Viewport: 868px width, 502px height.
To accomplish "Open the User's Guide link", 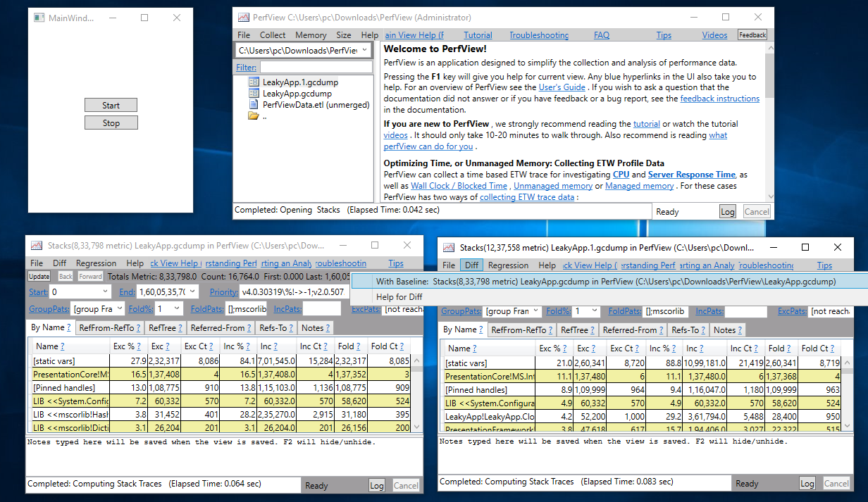I will [562, 87].
